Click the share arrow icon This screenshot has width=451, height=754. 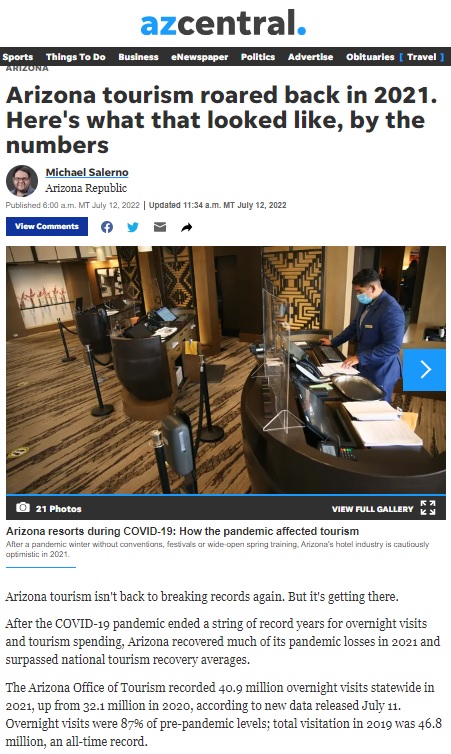pyautogui.click(x=187, y=227)
